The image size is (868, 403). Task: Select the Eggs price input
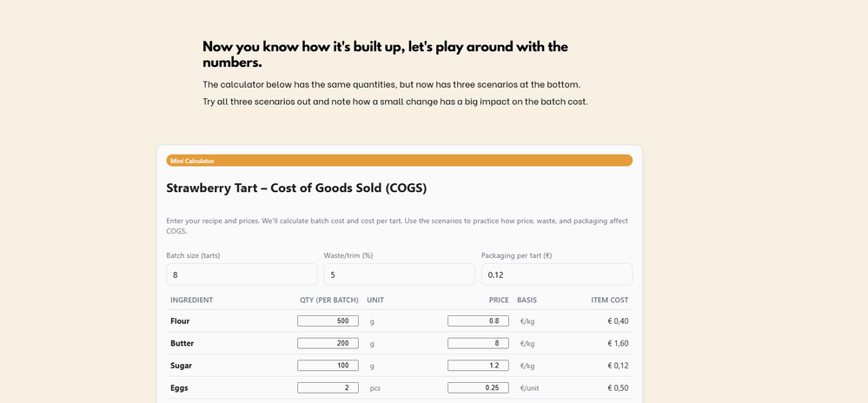[x=478, y=388]
